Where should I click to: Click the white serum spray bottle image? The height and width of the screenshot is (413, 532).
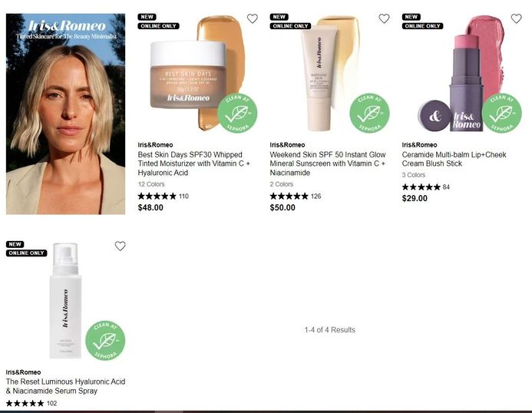point(65,301)
